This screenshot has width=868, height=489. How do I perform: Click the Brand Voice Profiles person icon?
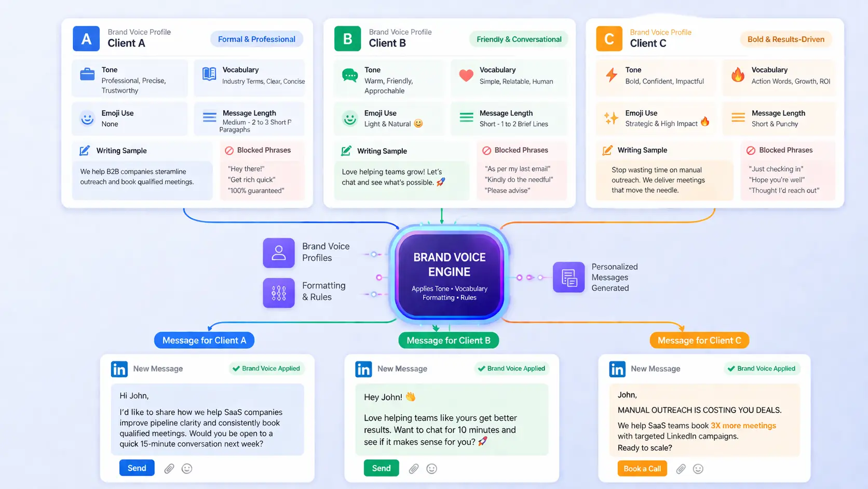(279, 253)
